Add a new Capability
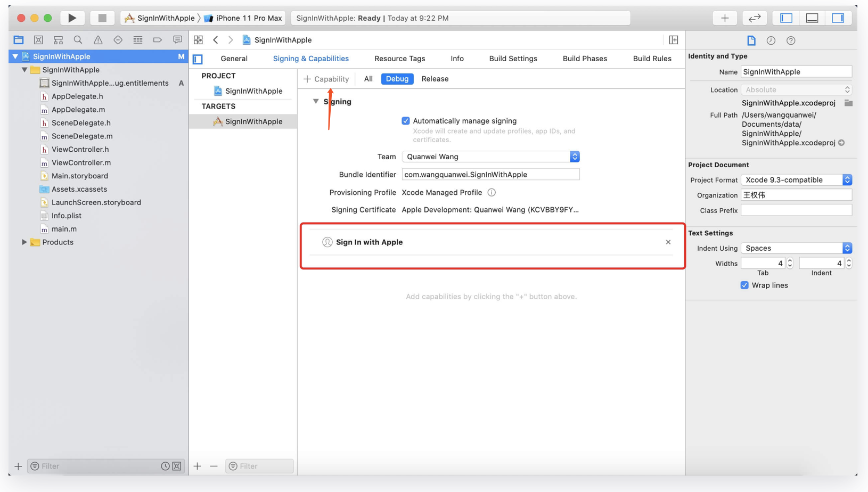 326,79
